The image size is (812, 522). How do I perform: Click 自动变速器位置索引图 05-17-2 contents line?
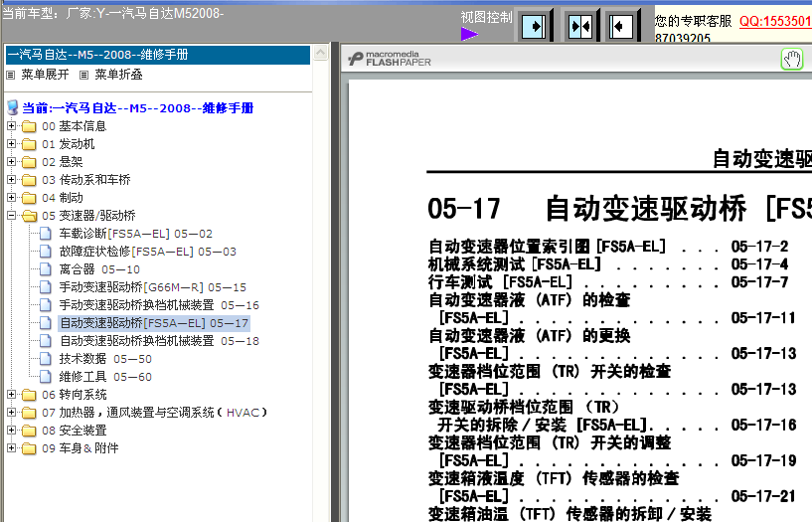pos(608,247)
